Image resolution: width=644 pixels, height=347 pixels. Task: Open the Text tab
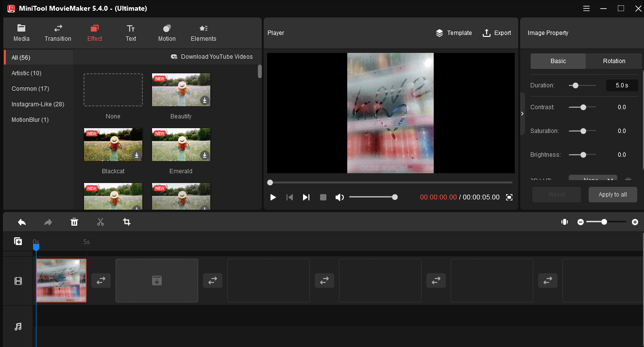(131, 33)
